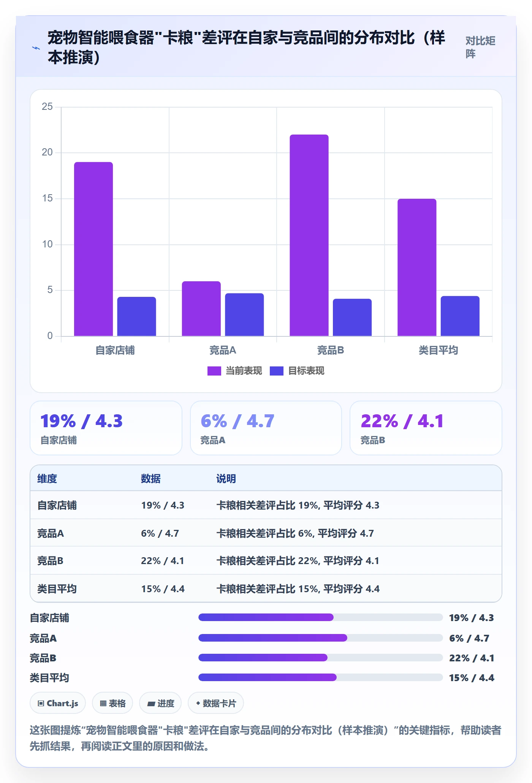Click the diamond icon in 数据卡片 chip
This screenshot has width=532, height=783.
(198, 703)
